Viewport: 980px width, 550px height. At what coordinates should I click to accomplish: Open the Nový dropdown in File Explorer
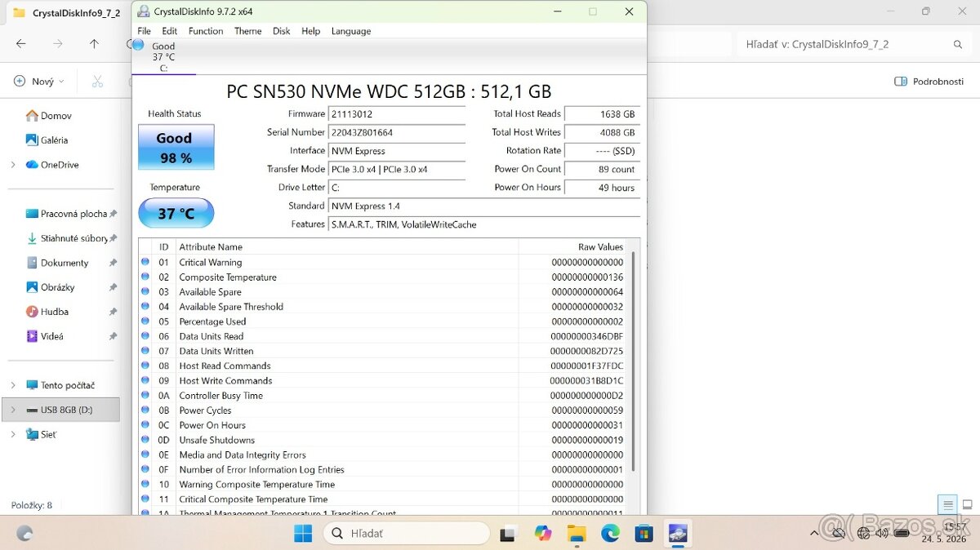(39, 82)
